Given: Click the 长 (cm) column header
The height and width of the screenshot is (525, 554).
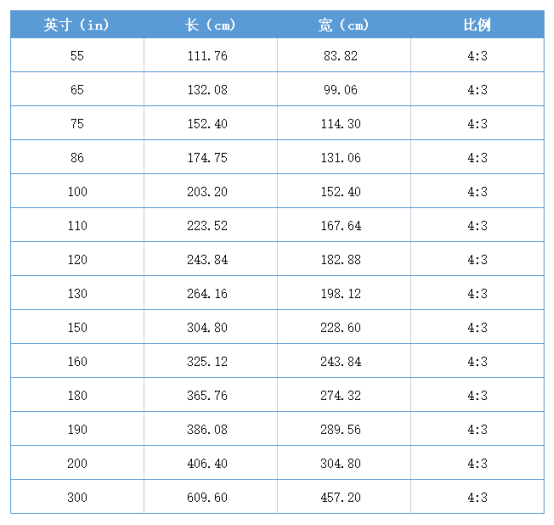Looking at the screenshot, I should click(x=210, y=25).
